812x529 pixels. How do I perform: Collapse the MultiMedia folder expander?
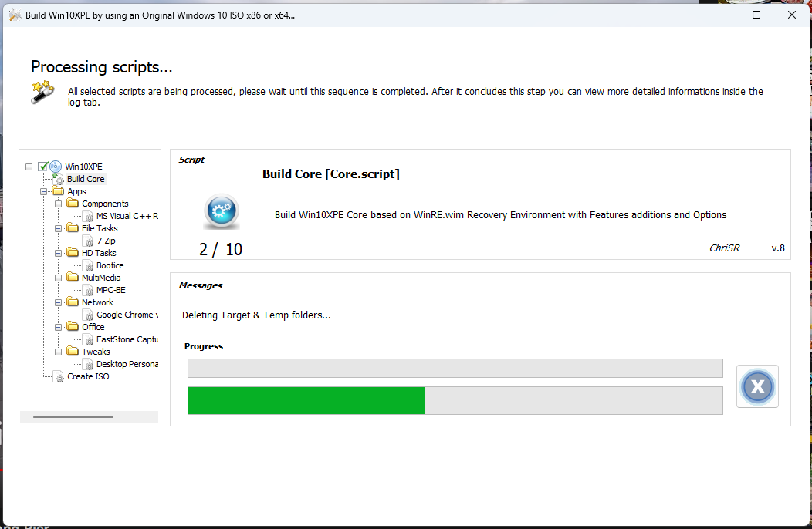coord(58,278)
